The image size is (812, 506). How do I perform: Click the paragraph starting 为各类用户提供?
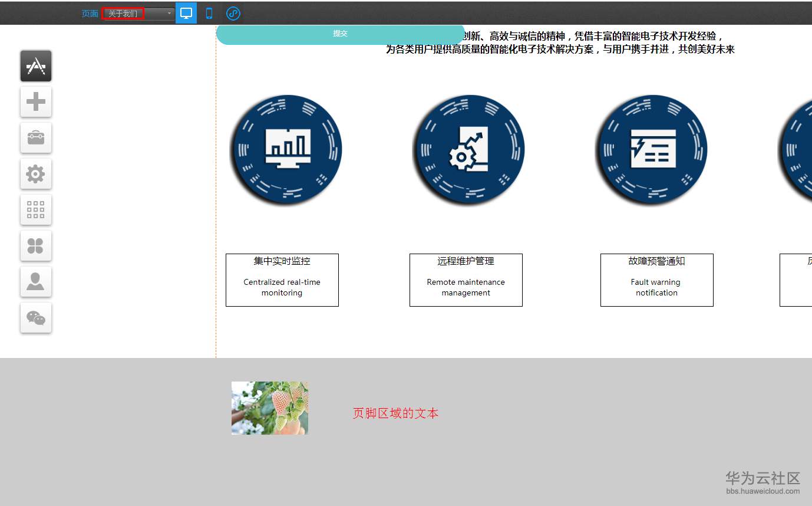pos(560,50)
